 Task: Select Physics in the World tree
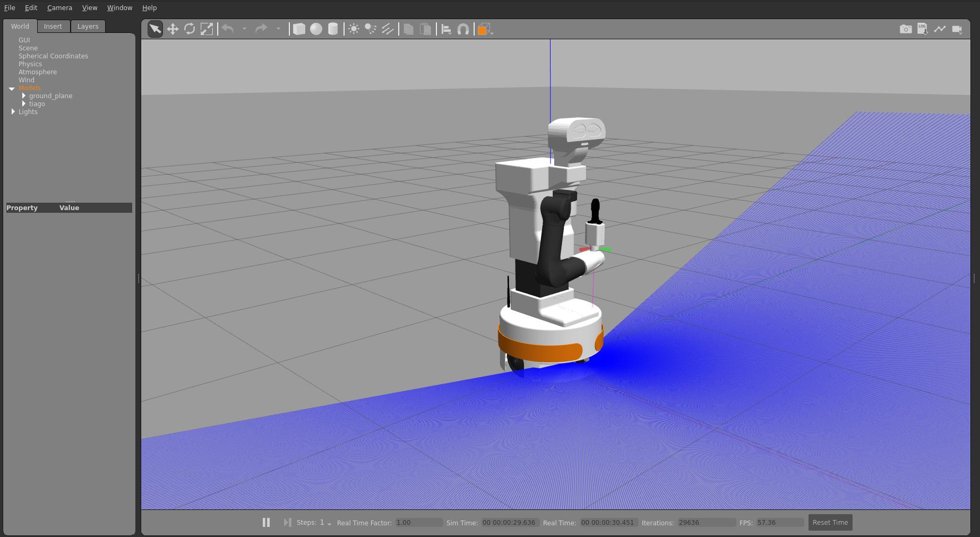[x=30, y=64]
